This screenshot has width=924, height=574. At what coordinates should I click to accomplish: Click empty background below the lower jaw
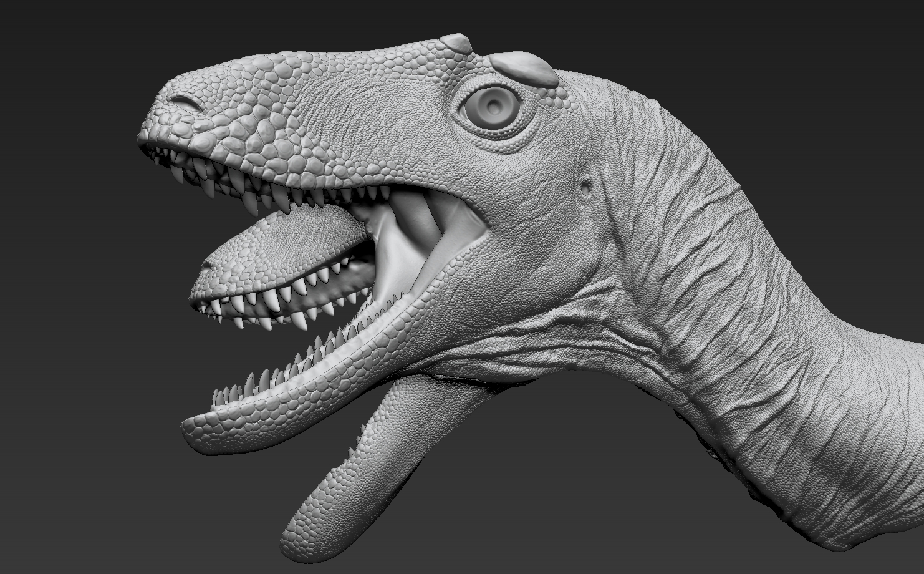156,512
